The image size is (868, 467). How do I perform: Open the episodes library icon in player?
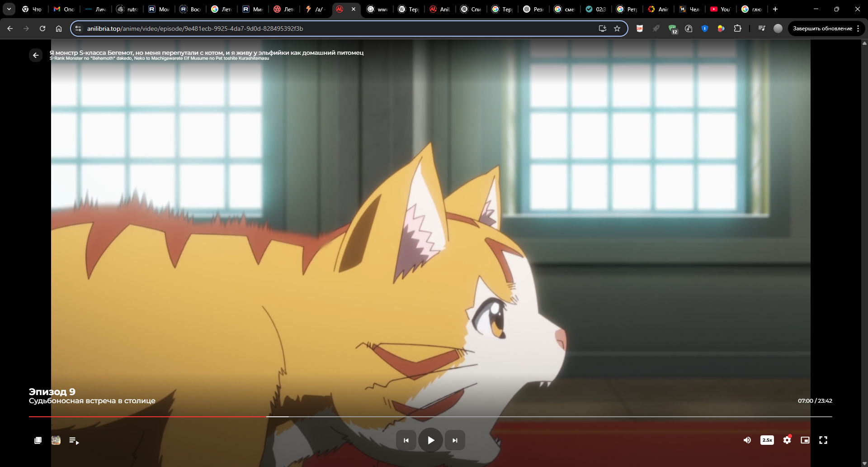[38, 440]
